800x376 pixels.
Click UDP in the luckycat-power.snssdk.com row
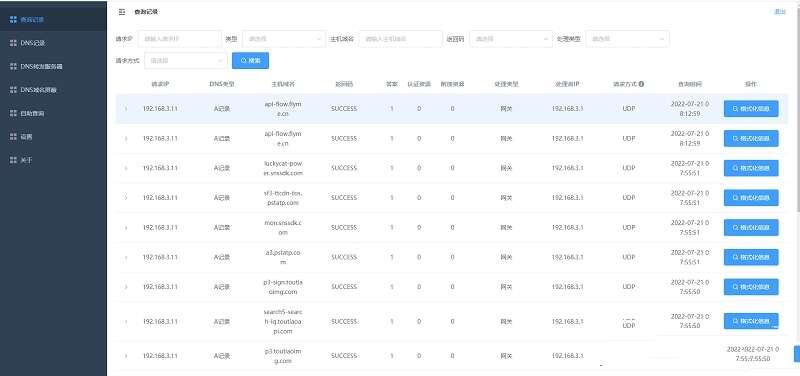(629, 168)
